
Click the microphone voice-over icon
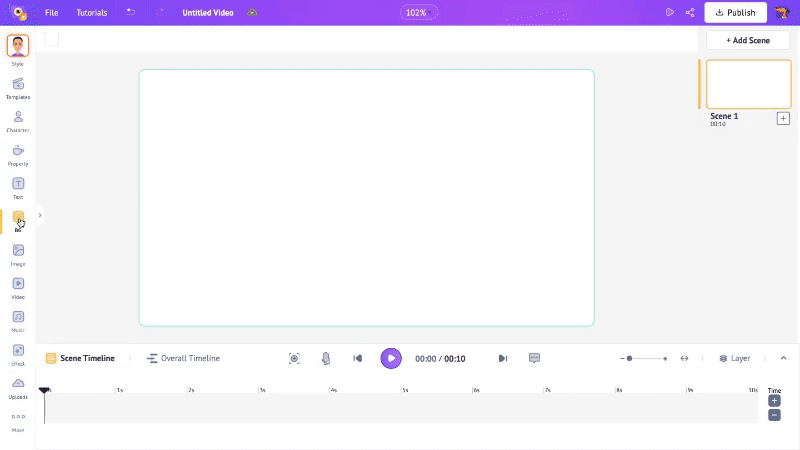coord(326,358)
